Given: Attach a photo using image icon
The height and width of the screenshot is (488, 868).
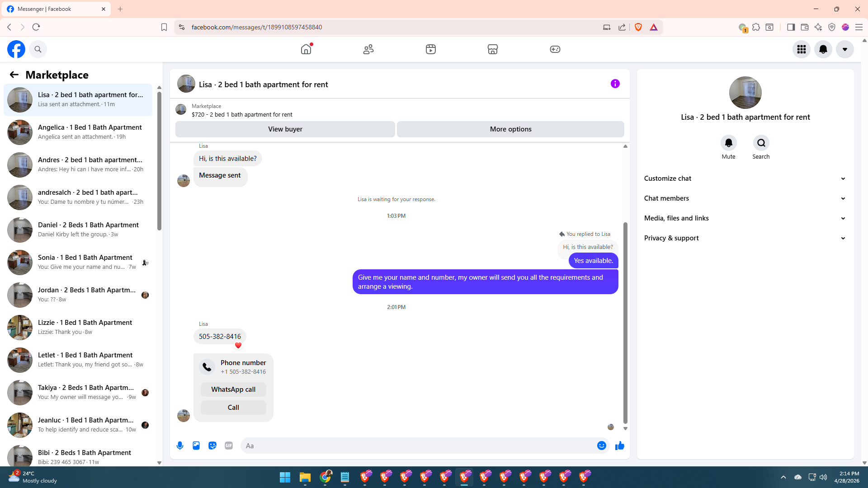Looking at the screenshot, I should pos(196,446).
